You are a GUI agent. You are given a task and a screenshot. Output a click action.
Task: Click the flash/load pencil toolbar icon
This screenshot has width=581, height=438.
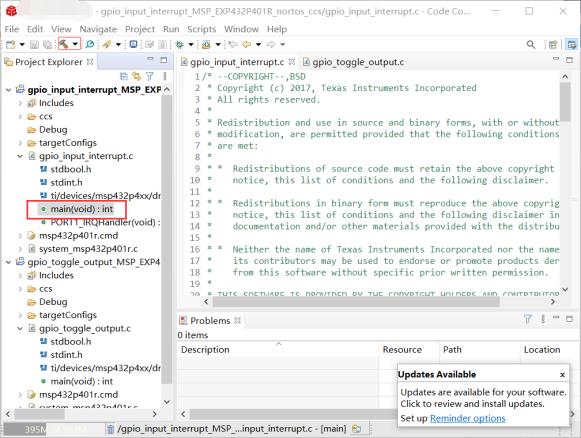point(107,44)
